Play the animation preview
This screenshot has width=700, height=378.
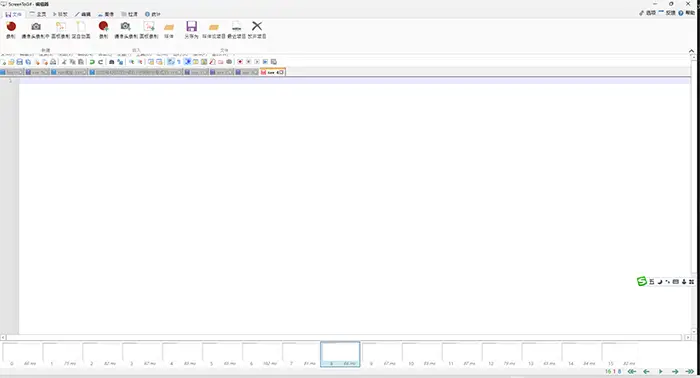click(x=661, y=371)
